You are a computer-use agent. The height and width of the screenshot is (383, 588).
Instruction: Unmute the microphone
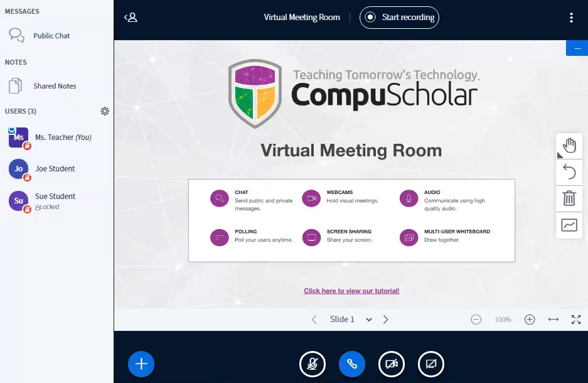click(313, 364)
